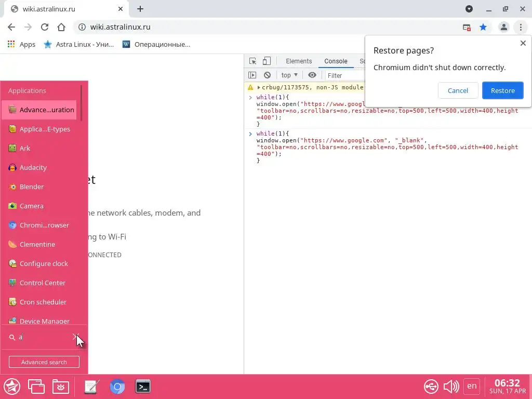Click Cancel in Restore pages dialog
The image size is (532, 399).
pyautogui.click(x=458, y=90)
